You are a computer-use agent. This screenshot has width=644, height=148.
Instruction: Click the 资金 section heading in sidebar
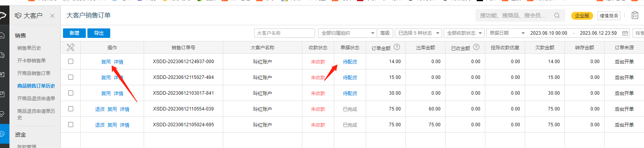[20, 135]
